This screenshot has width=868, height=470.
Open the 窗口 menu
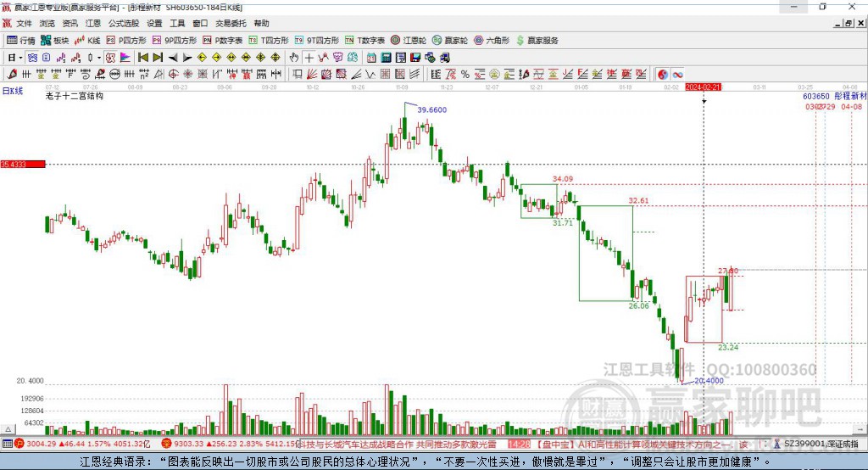[200, 23]
